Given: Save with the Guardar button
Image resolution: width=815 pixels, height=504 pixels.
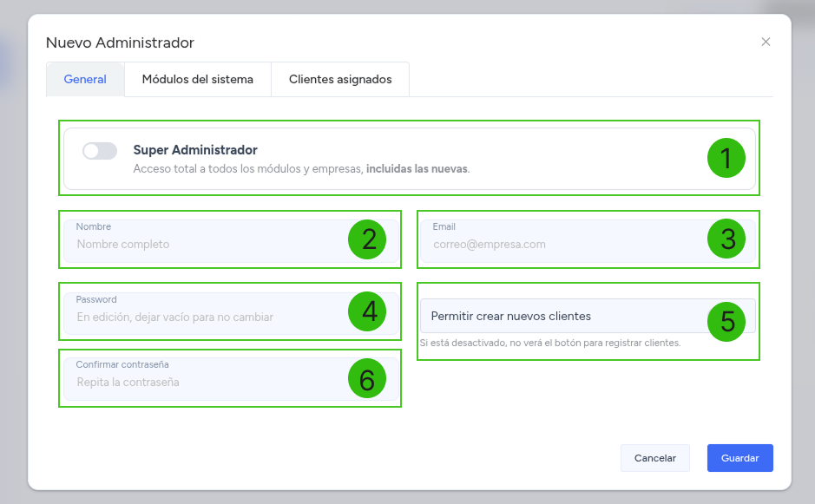Looking at the screenshot, I should 740,458.
